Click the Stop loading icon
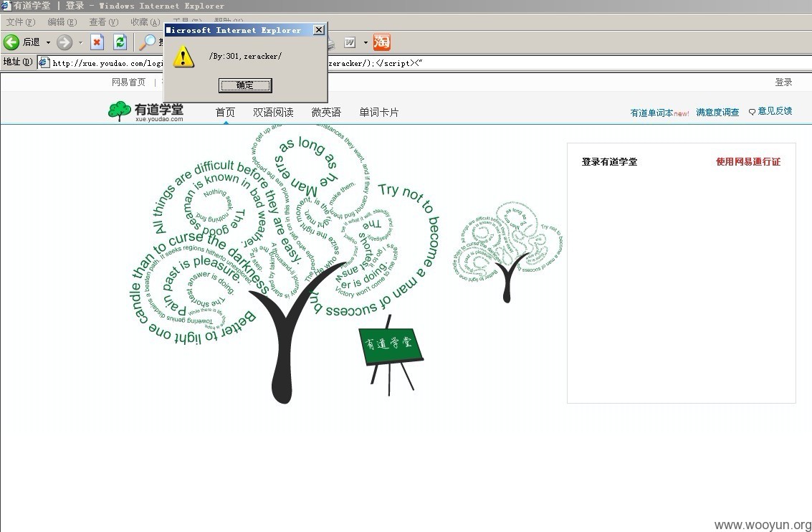812x532 pixels. click(x=97, y=42)
